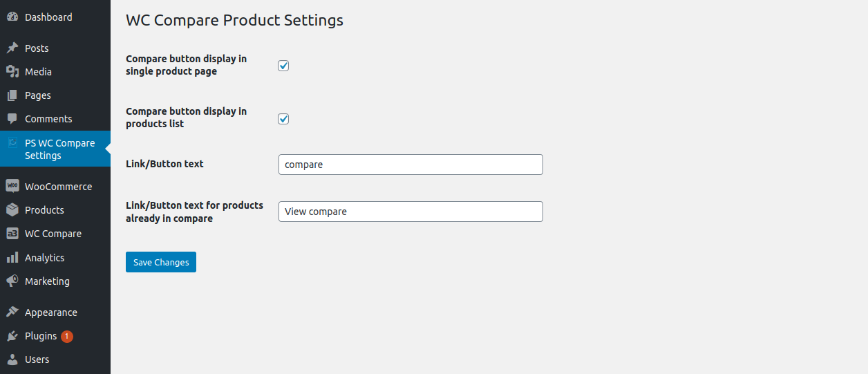Click the Posts pushpin icon

coord(12,48)
